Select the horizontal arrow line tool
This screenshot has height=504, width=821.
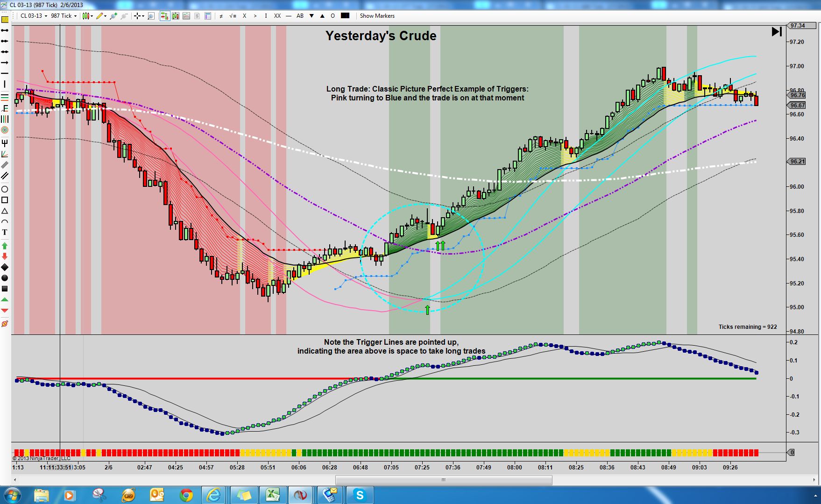[5, 63]
